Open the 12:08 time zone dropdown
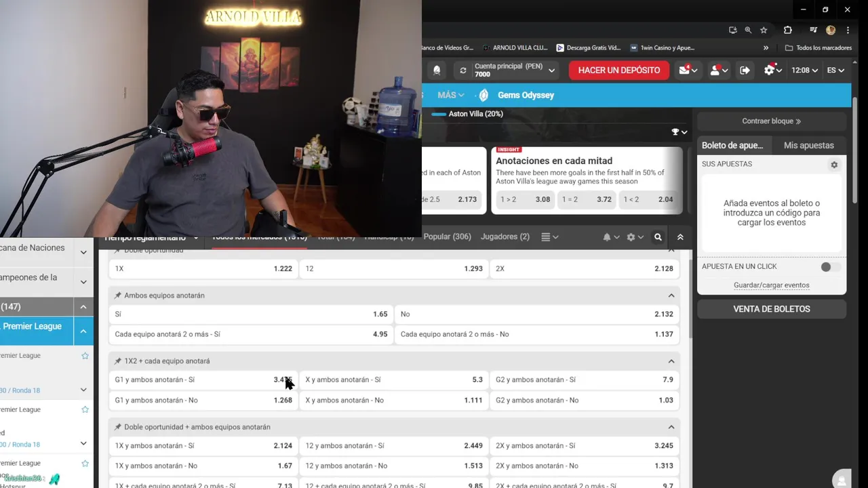Screen dimensions: 868x488 pos(804,70)
